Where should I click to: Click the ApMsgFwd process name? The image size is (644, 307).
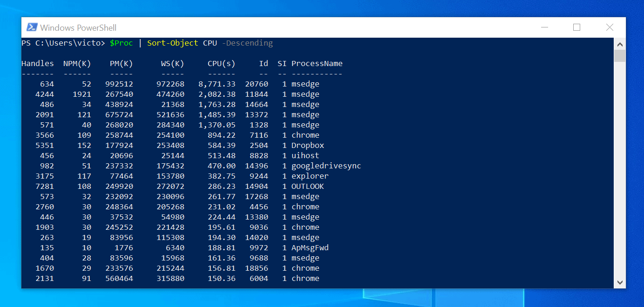point(310,248)
